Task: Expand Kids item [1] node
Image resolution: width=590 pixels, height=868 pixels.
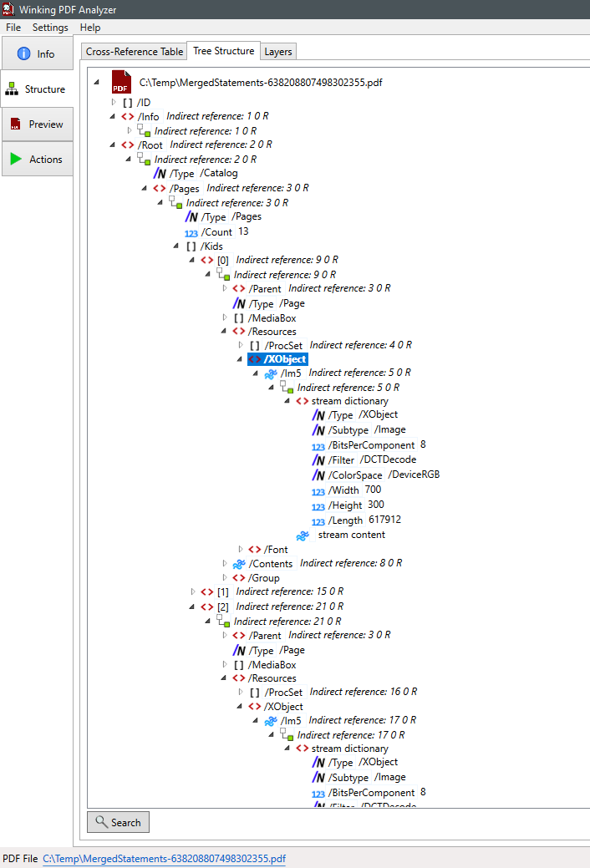Action: [194, 591]
